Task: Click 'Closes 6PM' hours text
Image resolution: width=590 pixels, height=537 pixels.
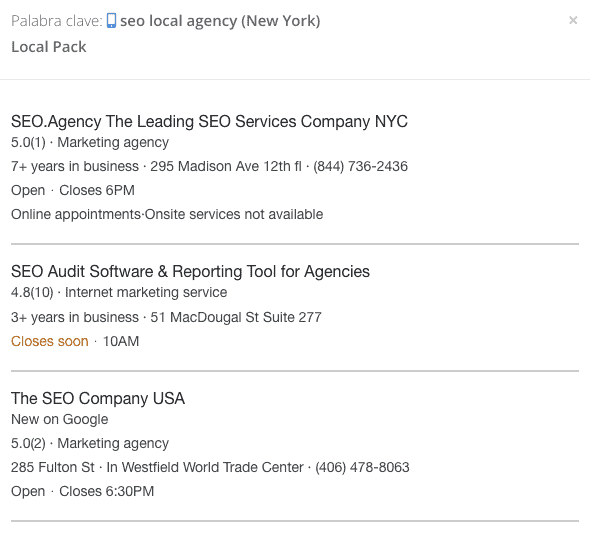Action: 97,190
